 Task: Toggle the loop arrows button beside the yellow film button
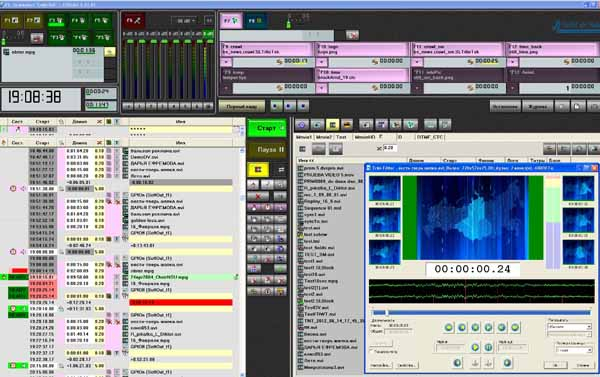tap(281, 170)
